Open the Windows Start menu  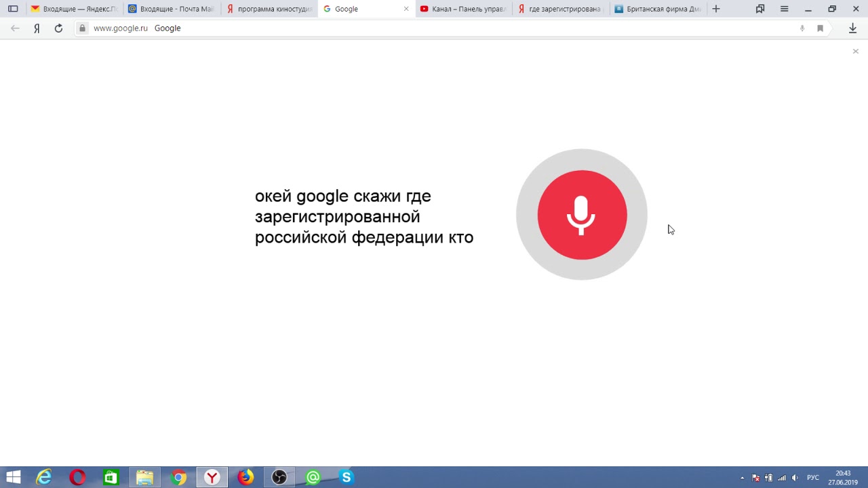[x=14, y=477]
